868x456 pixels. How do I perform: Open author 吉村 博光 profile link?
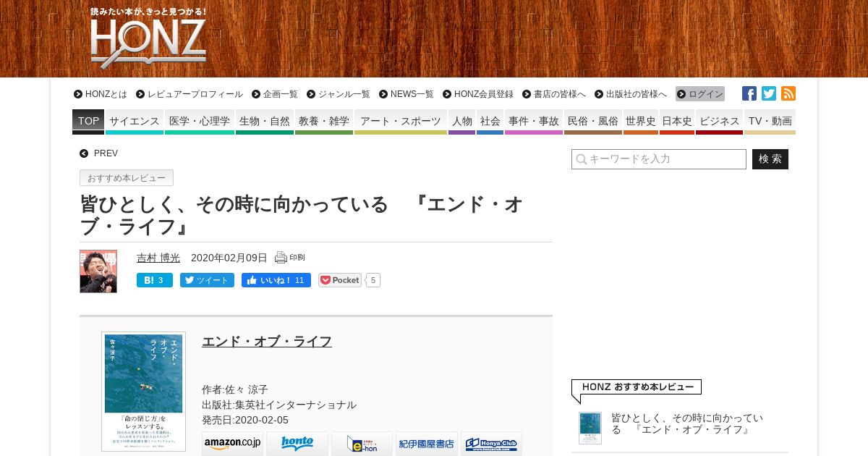(158, 258)
